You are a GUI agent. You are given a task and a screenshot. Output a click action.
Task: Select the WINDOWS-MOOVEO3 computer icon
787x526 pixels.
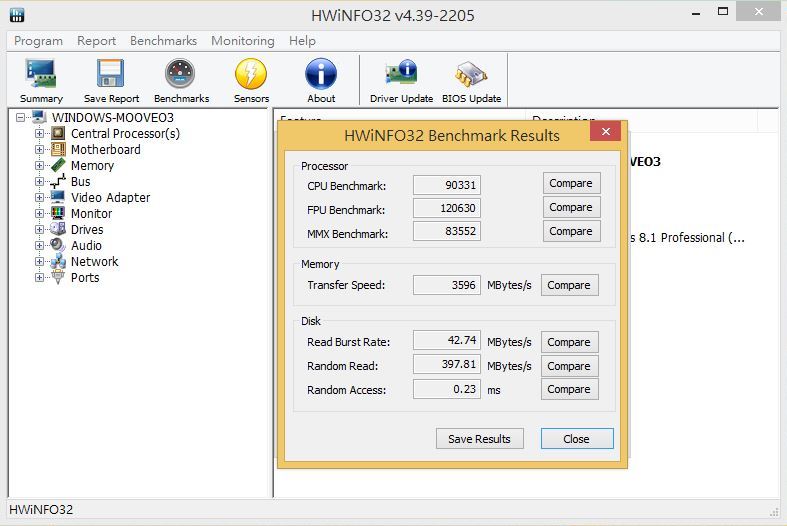point(39,117)
